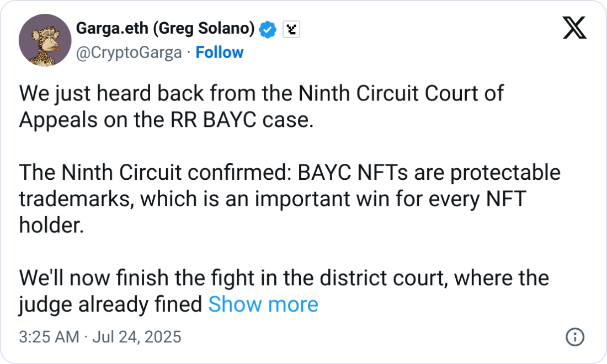Open the @CryptoGarga handle link
This screenshot has height=364, width=607.
coord(128,52)
